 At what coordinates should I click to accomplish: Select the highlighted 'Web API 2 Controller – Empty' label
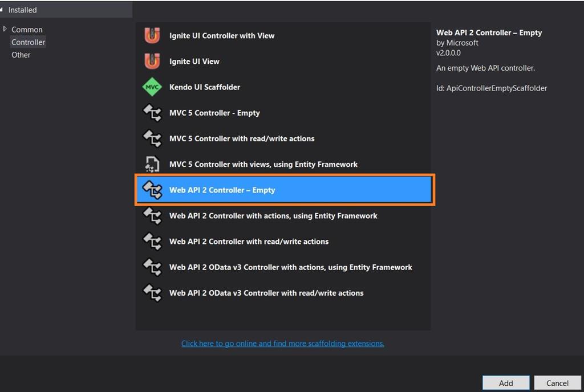point(222,190)
